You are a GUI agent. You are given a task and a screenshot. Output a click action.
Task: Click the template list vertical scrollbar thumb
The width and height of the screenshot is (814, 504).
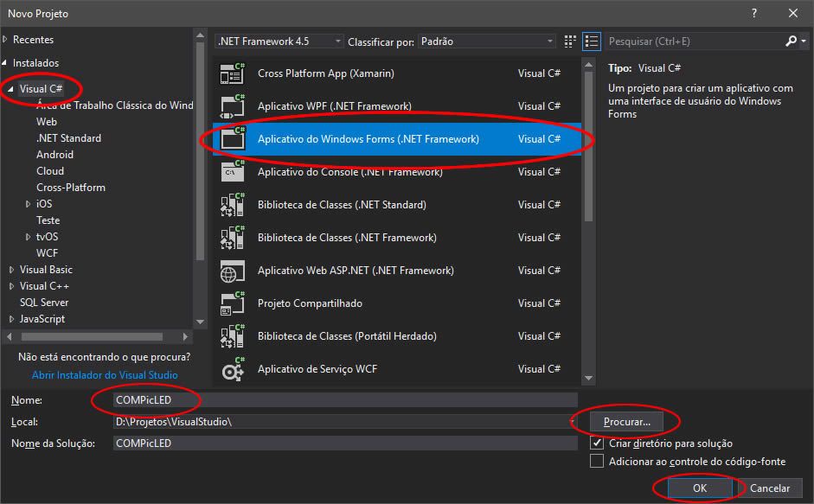[x=588, y=146]
